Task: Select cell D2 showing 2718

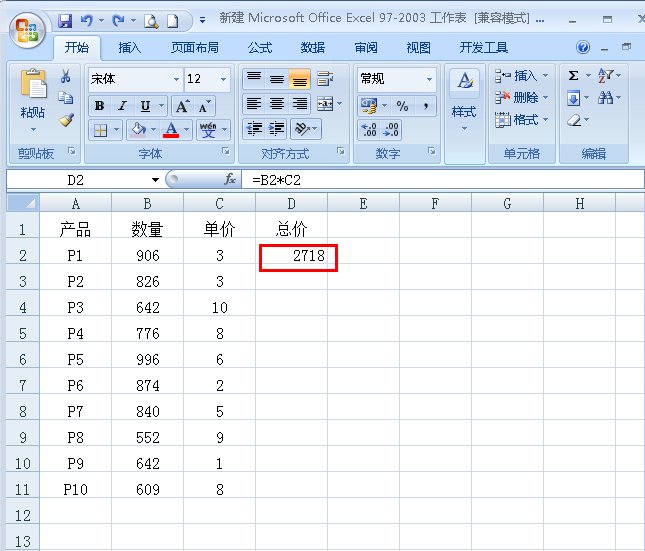Action: [297, 257]
